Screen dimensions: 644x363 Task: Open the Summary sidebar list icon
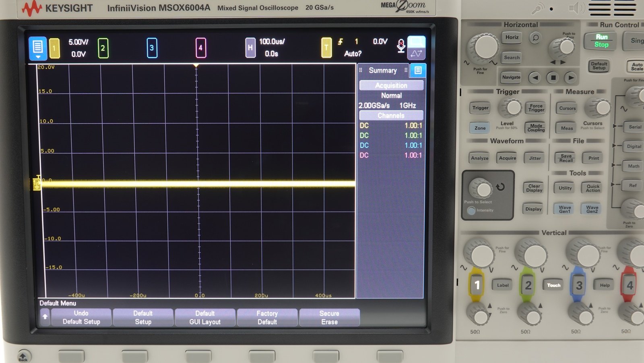(x=418, y=71)
